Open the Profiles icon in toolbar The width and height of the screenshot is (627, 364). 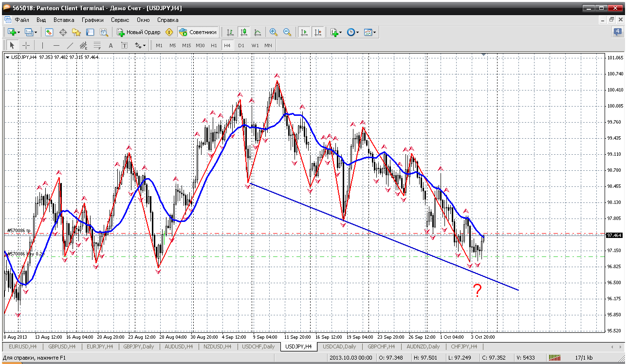point(29,32)
